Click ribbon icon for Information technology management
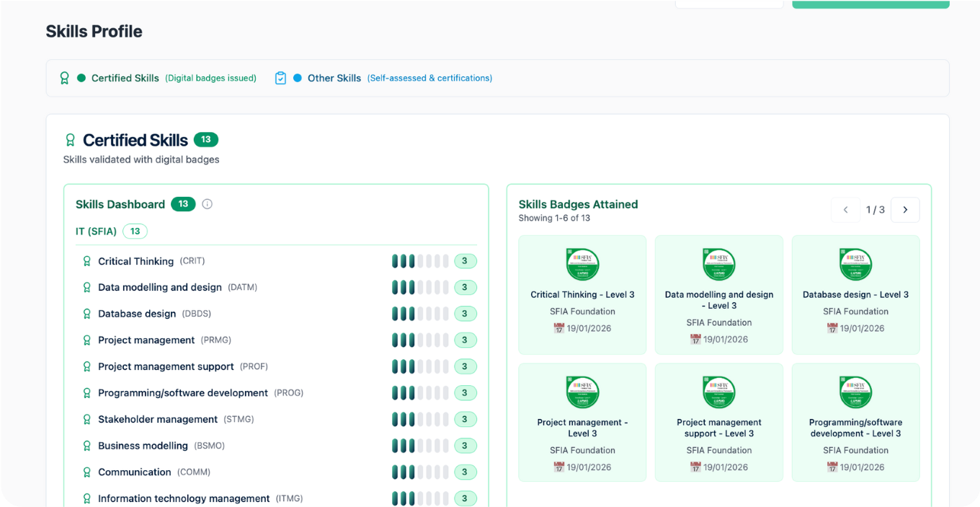980x507 pixels. pyautogui.click(x=87, y=498)
